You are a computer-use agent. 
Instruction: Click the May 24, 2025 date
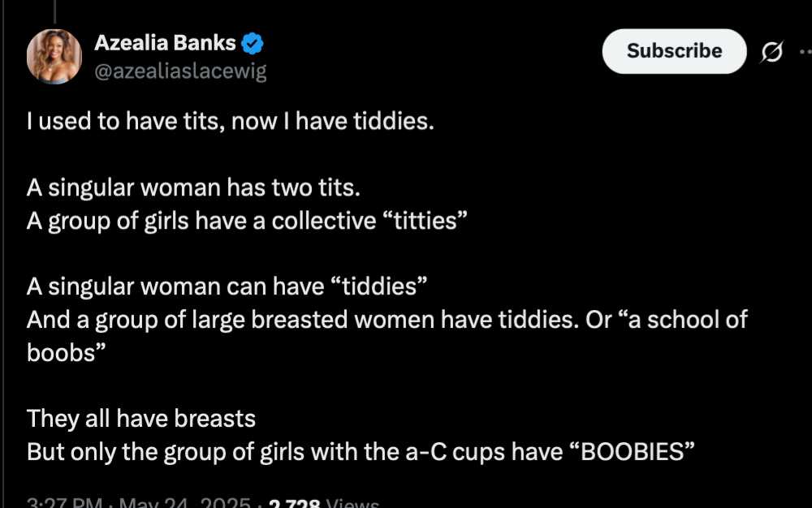185,502
